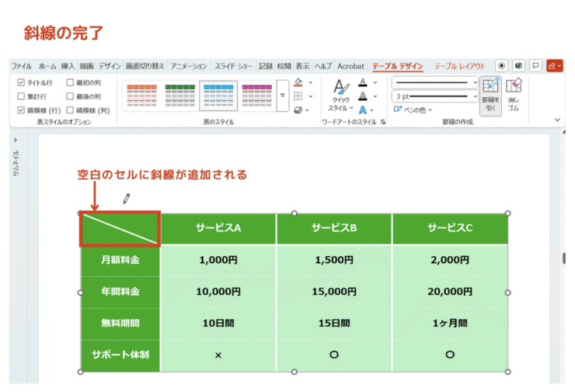The image size is (575, 392).
Task: Select the dark green table style swatch
Action: click(180, 95)
